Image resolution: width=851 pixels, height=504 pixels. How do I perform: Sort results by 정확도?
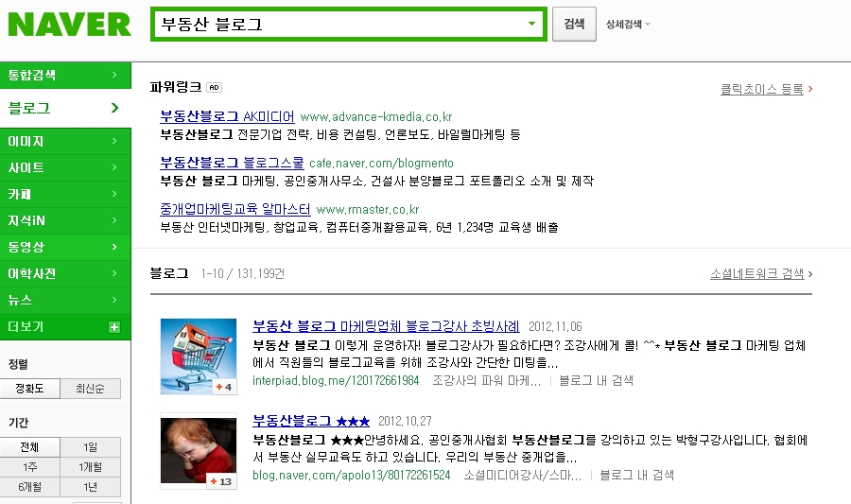(30, 389)
